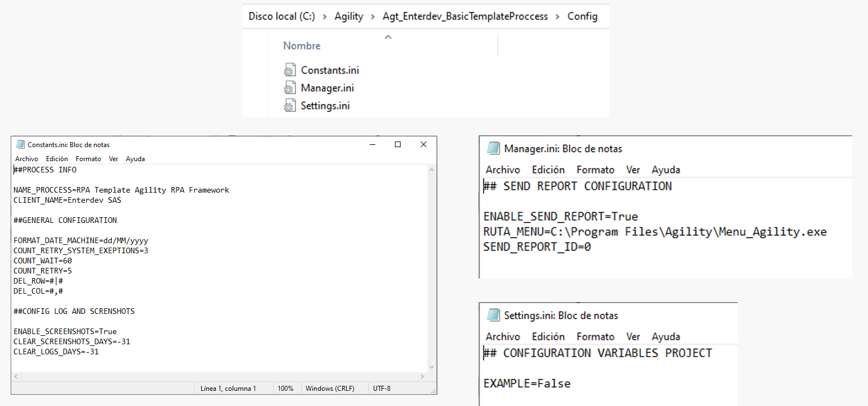This screenshot has height=406, width=868.
Task: Maximize the Constants.ini Notepad window
Action: [398, 144]
